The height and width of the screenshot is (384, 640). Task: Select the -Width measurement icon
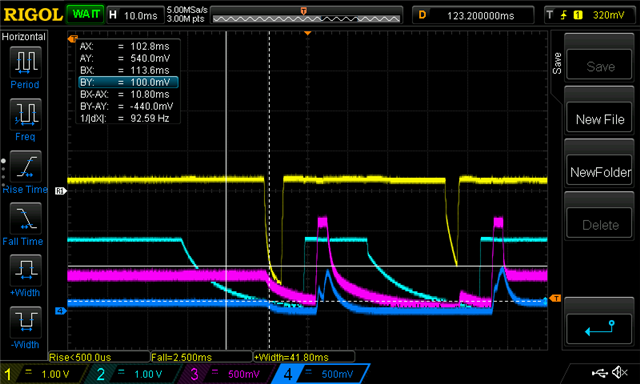point(25,322)
